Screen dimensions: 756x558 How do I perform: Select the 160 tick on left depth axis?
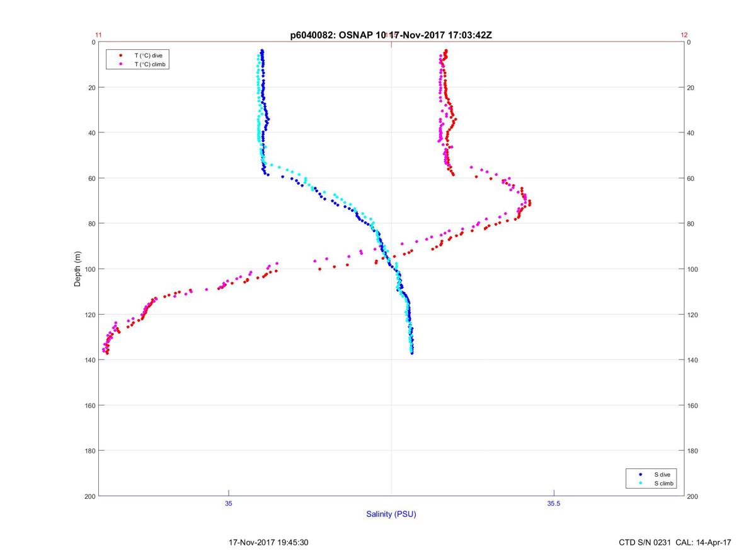[x=90, y=405]
